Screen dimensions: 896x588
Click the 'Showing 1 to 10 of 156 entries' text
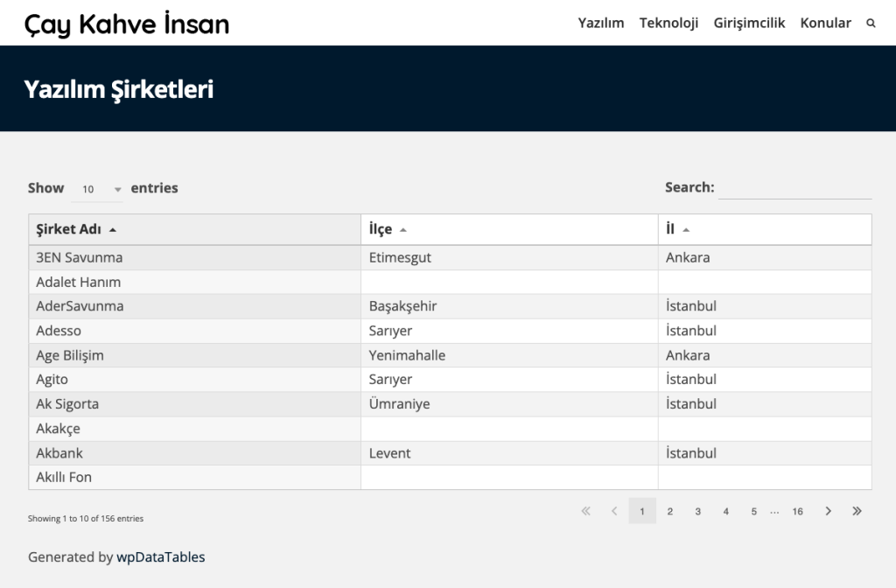86,518
